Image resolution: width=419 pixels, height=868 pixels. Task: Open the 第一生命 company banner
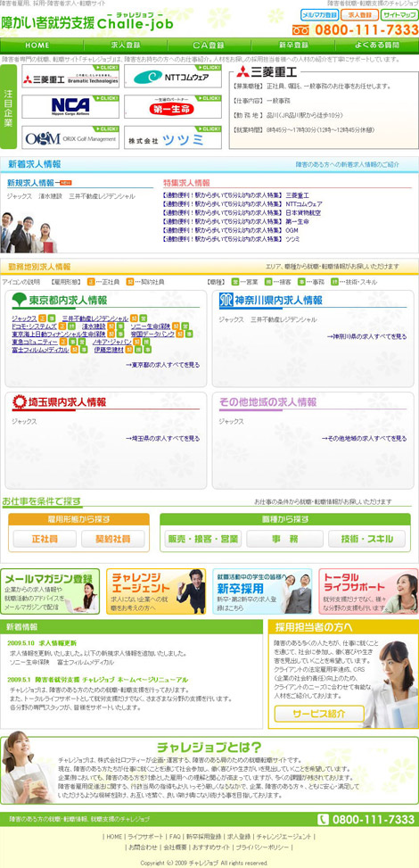click(x=173, y=106)
